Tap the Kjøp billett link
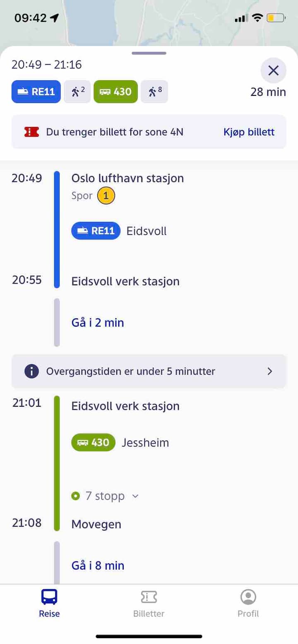The height and width of the screenshot is (644, 298). point(249,132)
